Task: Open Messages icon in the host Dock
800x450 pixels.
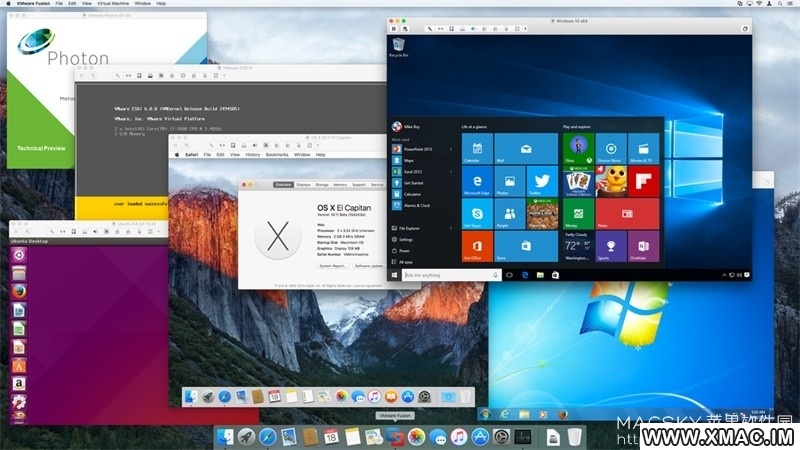Action: tap(438, 437)
